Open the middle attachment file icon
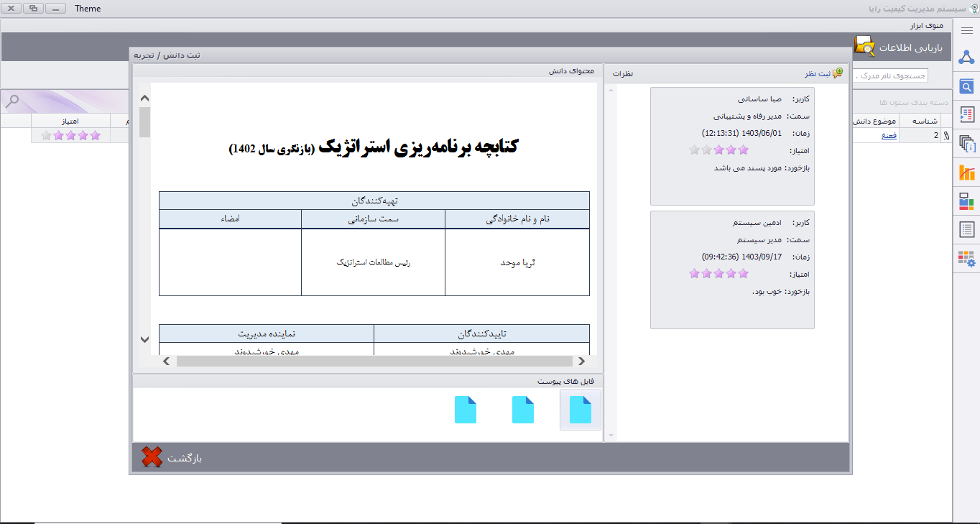Viewport: 980px width, 524px height. click(x=523, y=410)
